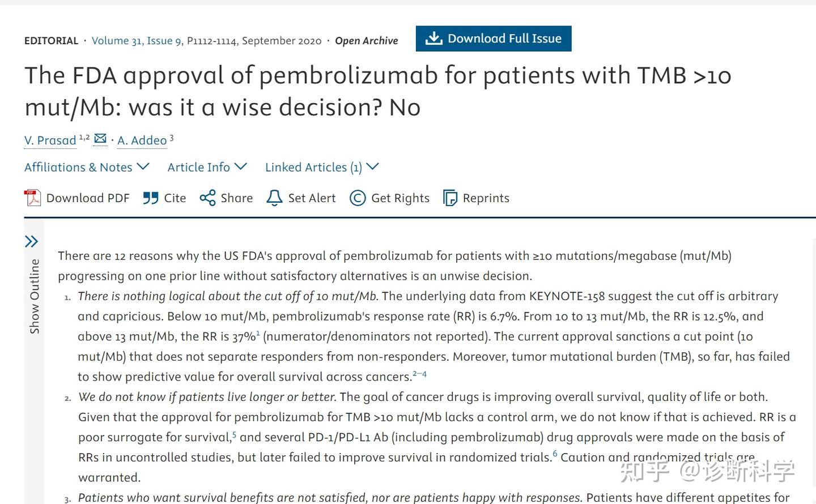Open reference 5 superscript after survival
The image size is (816, 504).
[x=234, y=434]
